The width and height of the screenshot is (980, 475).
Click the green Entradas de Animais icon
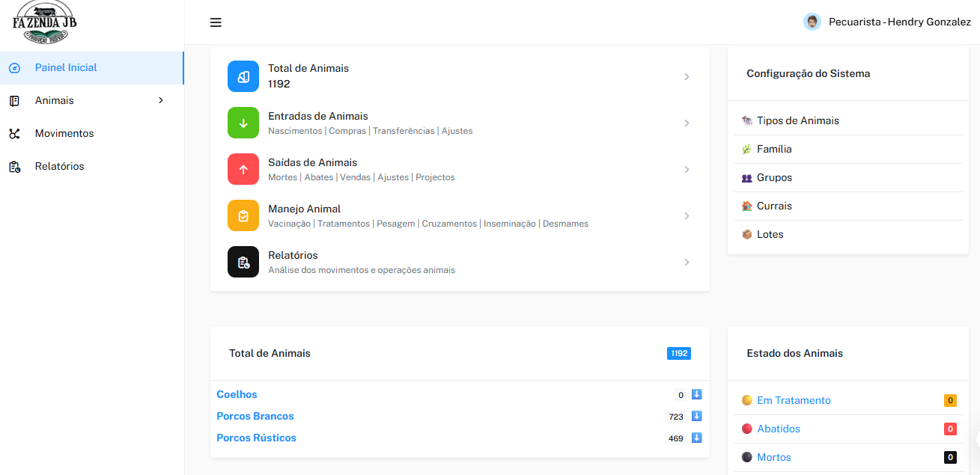243,123
